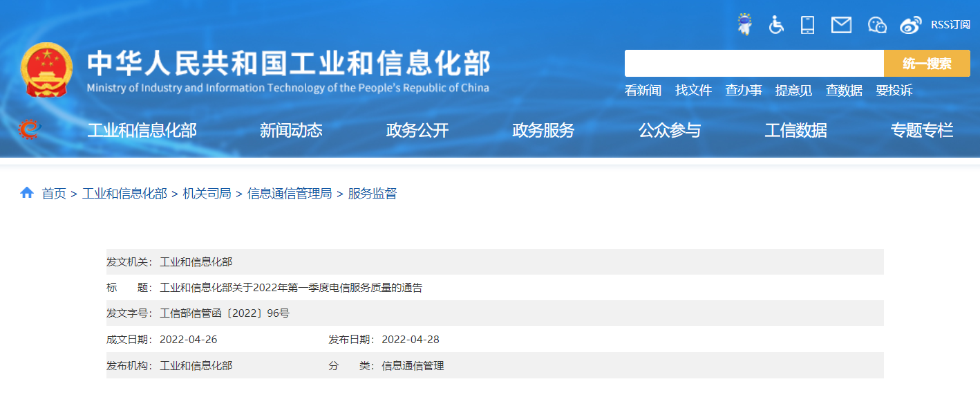Click the 成文日期 field label
The width and height of the screenshot is (980, 395).
coord(129,340)
